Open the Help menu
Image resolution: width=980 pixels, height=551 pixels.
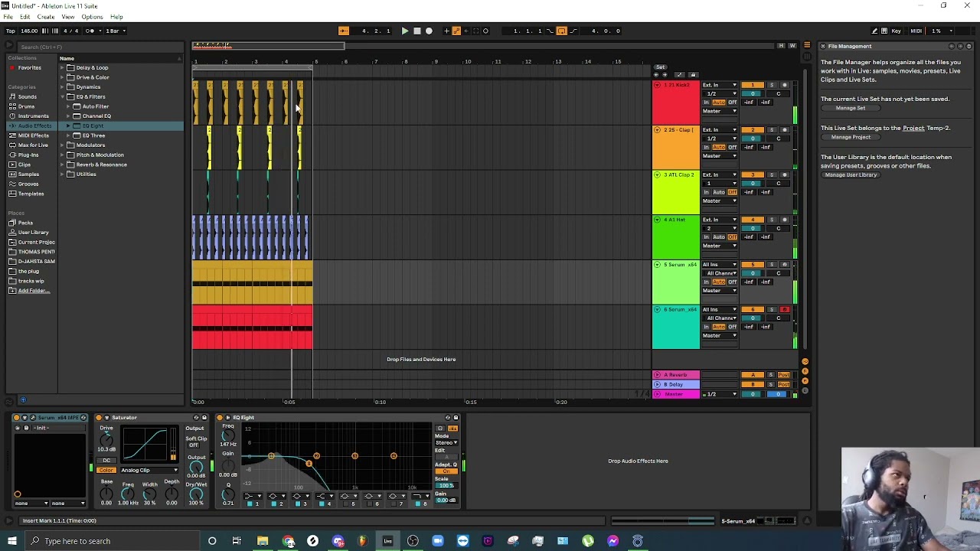[116, 17]
